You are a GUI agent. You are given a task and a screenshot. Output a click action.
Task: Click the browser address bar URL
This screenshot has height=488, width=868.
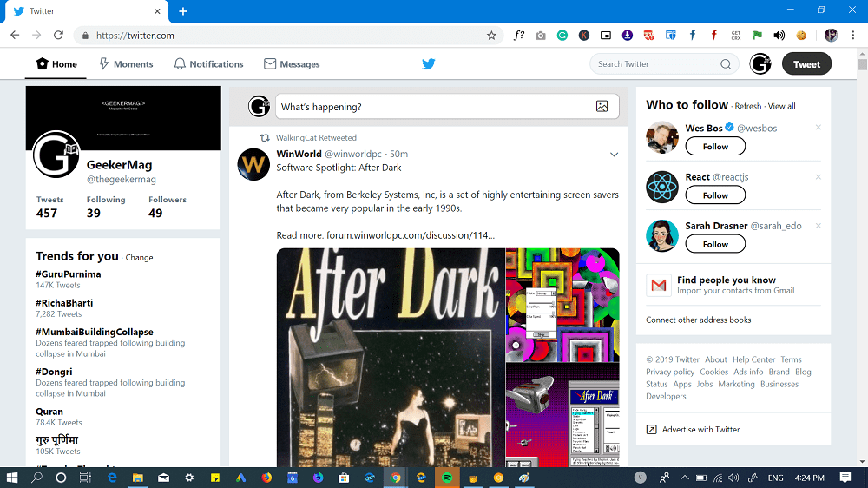(x=135, y=36)
